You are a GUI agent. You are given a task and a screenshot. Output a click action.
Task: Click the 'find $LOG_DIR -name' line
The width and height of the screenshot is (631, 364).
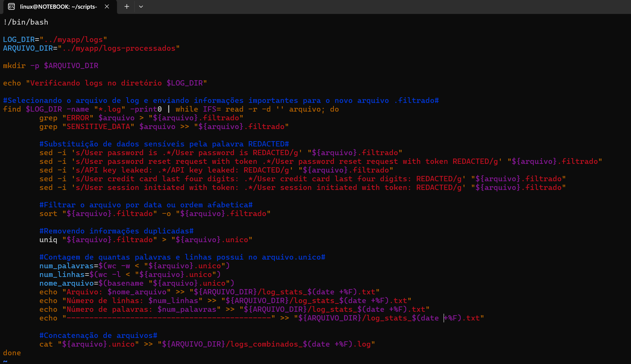point(171,109)
